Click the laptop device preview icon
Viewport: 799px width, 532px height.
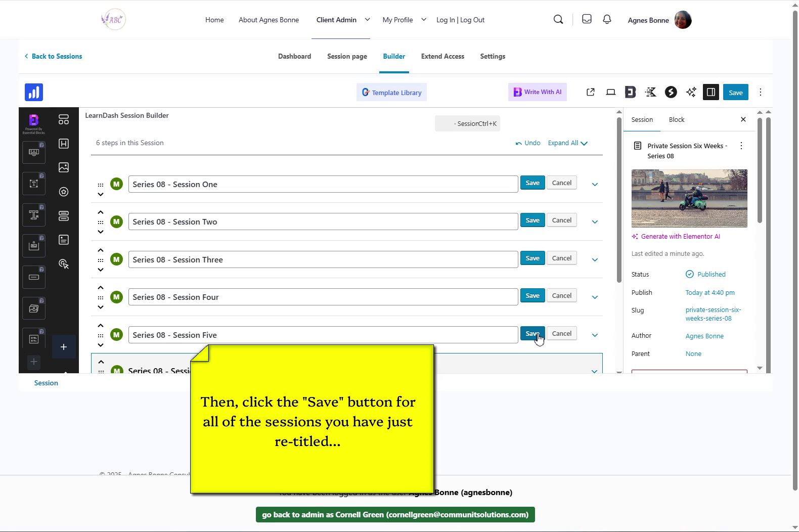pos(610,92)
